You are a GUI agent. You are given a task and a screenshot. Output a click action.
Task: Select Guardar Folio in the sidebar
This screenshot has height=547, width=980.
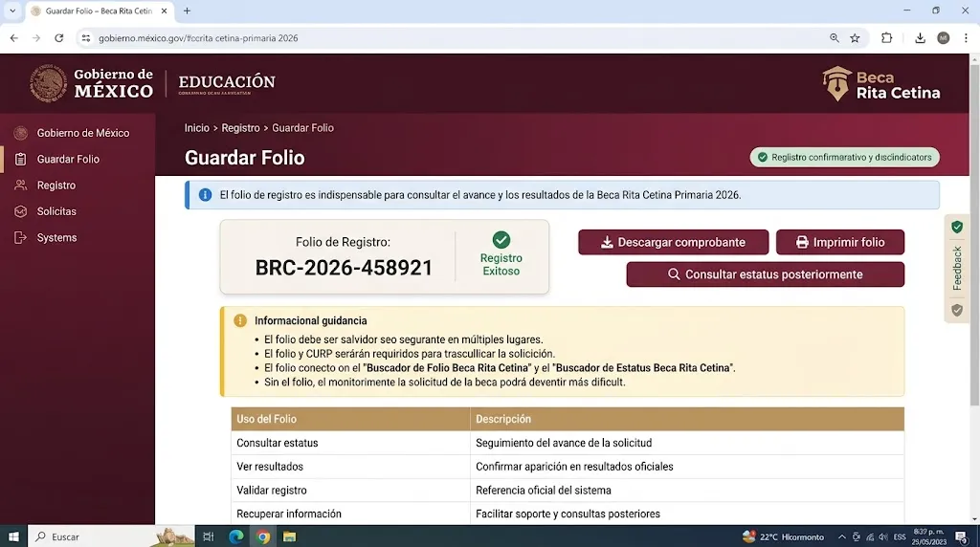(78, 160)
